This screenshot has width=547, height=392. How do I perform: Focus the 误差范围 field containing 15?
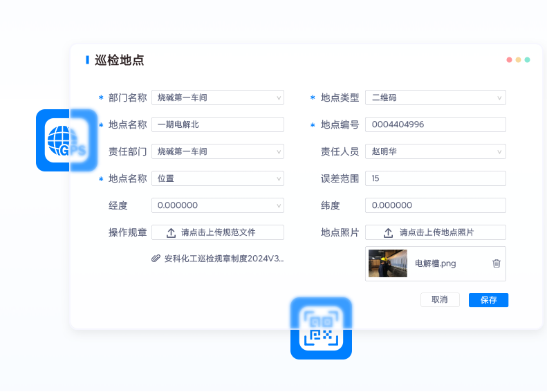[x=435, y=178]
